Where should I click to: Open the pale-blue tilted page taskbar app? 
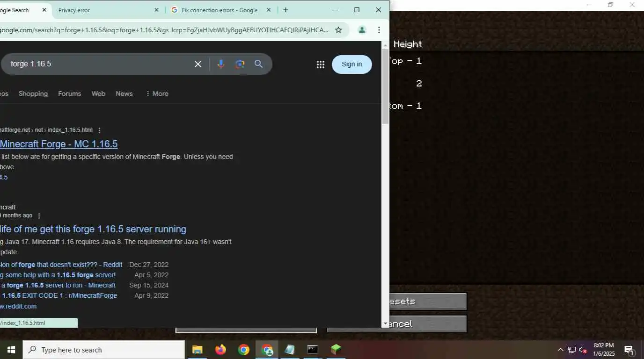(x=290, y=350)
